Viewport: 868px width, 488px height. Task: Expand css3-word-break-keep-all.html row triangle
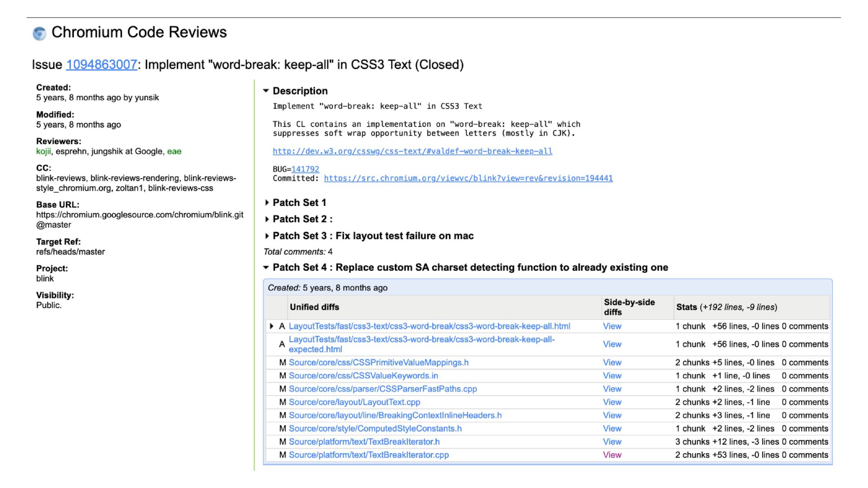(271, 326)
